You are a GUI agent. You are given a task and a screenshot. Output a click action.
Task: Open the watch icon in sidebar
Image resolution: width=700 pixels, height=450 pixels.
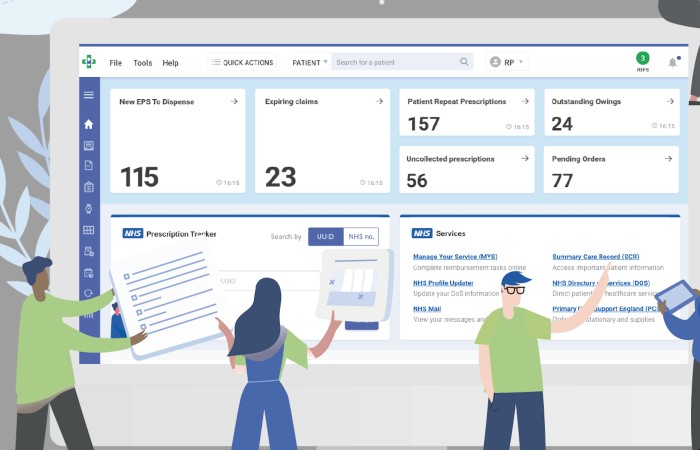coord(89,208)
